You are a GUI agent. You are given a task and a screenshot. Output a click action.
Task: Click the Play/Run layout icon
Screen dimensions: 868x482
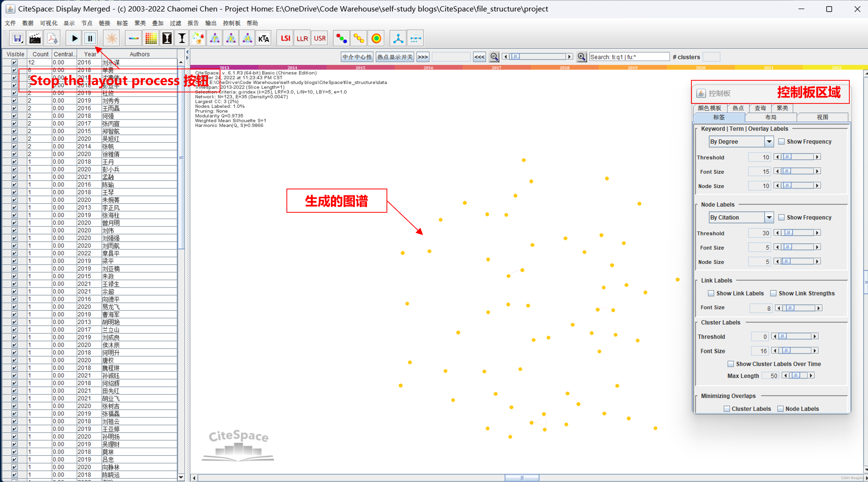tap(74, 38)
